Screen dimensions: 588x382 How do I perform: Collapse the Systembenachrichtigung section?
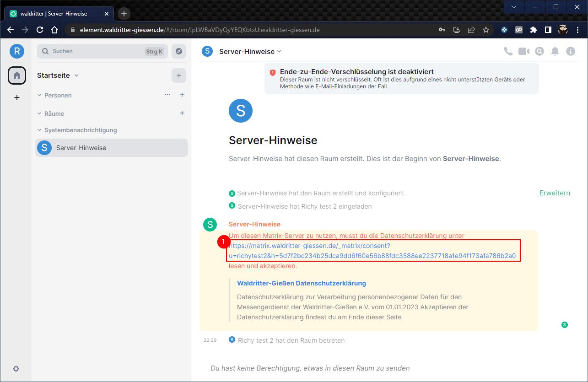(x=39, y=130)
